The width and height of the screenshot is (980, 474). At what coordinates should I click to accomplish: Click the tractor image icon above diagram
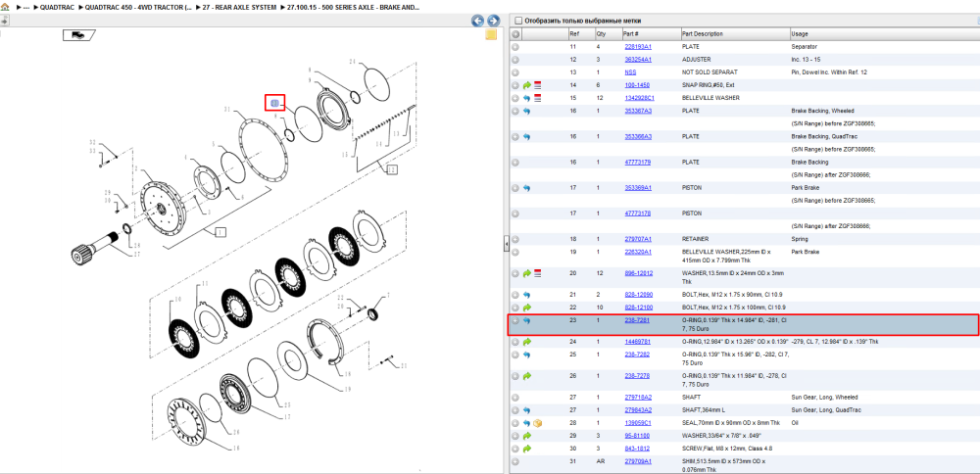[x=78, y=35]
